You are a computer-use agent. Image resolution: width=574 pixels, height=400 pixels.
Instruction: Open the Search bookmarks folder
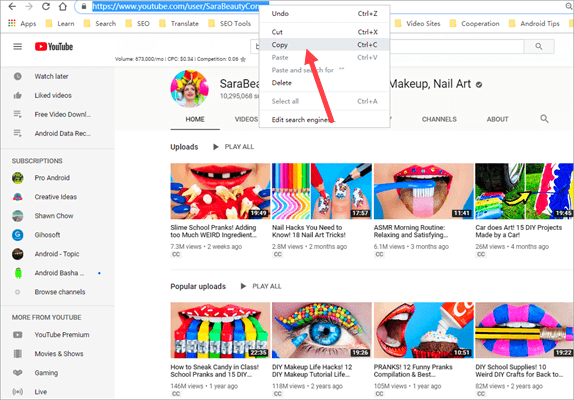tap(100, 23)
